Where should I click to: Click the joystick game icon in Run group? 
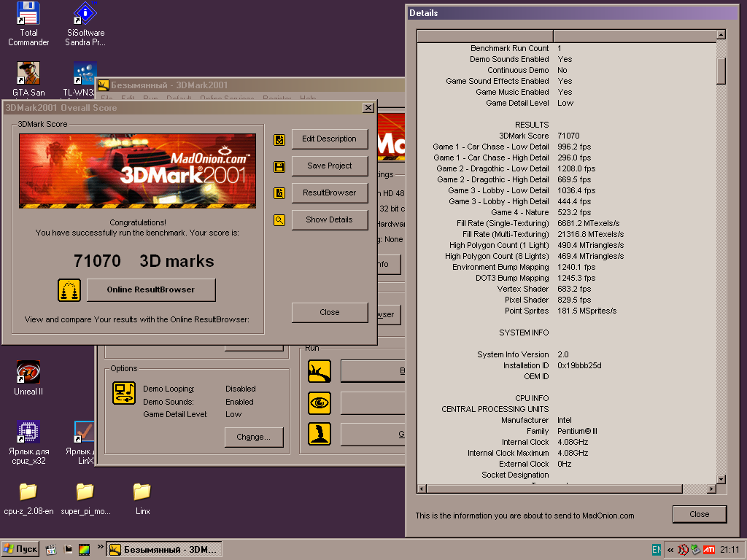(320, 434)
